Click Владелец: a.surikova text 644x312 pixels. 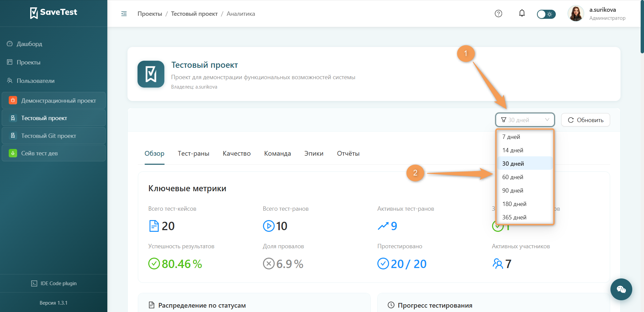pos(194,87)
